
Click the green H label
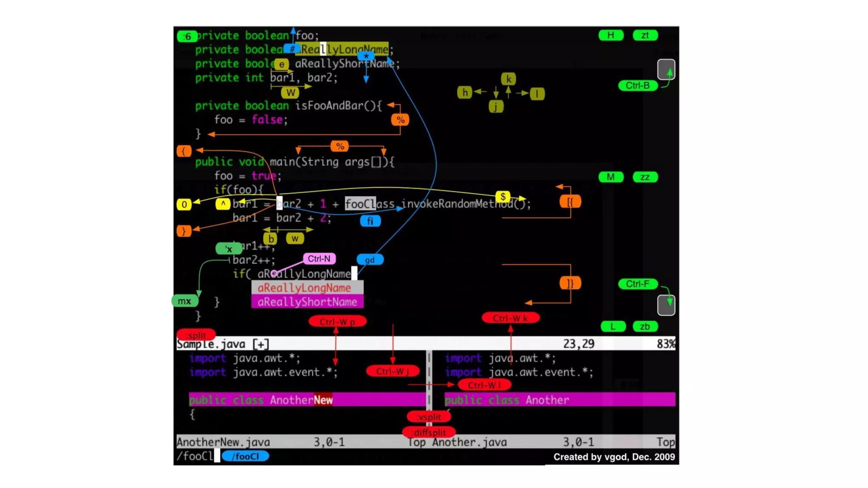(x=611, y=35)
